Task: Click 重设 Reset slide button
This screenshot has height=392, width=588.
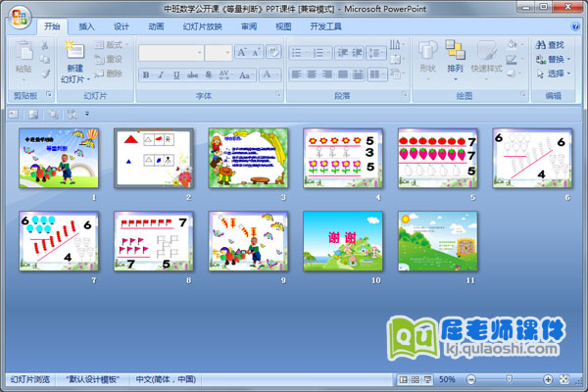Action: tap(109, 59)
